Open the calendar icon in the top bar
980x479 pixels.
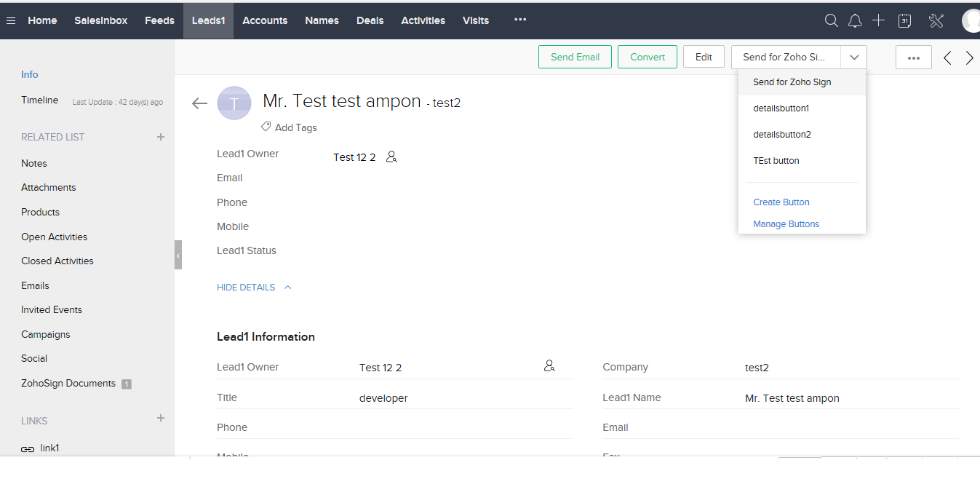pyautogui.click(x=904, y=20)
